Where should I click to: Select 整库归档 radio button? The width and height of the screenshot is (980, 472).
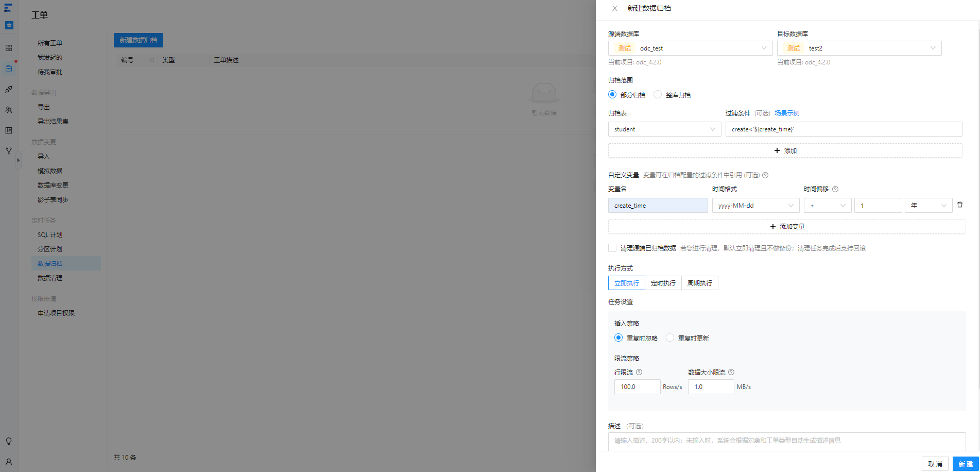tap(658, 95)
